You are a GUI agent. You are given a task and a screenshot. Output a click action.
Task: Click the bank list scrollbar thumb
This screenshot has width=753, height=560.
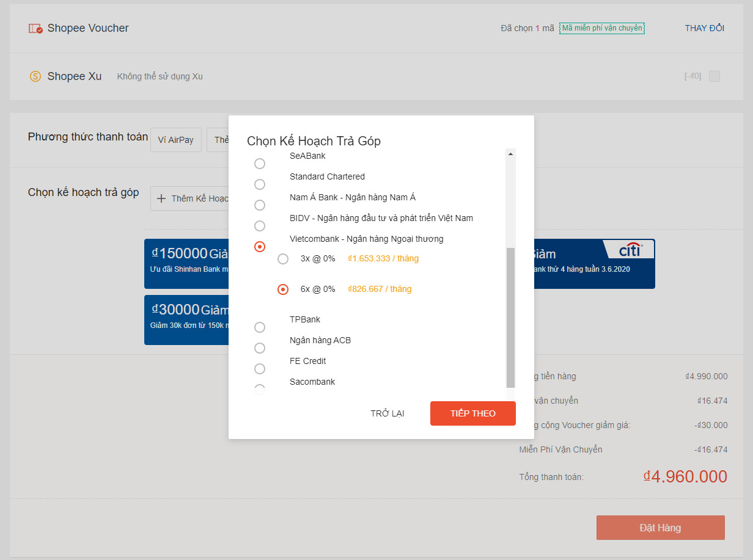pyautogui.click(x=511, y=316)
